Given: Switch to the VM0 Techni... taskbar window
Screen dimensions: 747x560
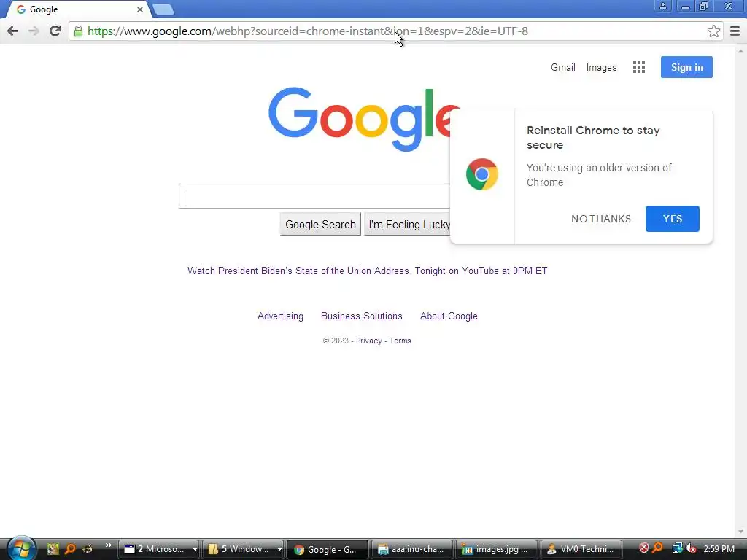Looking at the screenshot, I should pyautogui.click(x=581, y=549).
